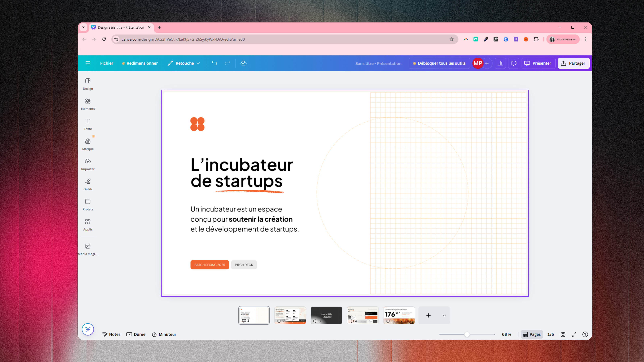Click the undo arrow in top toolbar
The width and height of the screenshot is (644, 362).
(x=214, y=63)
